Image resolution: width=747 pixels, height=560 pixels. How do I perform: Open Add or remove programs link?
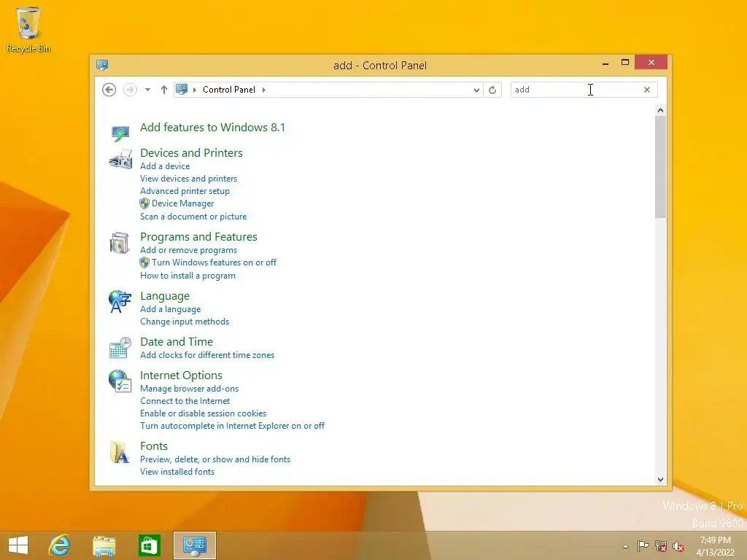pos(189,250)
